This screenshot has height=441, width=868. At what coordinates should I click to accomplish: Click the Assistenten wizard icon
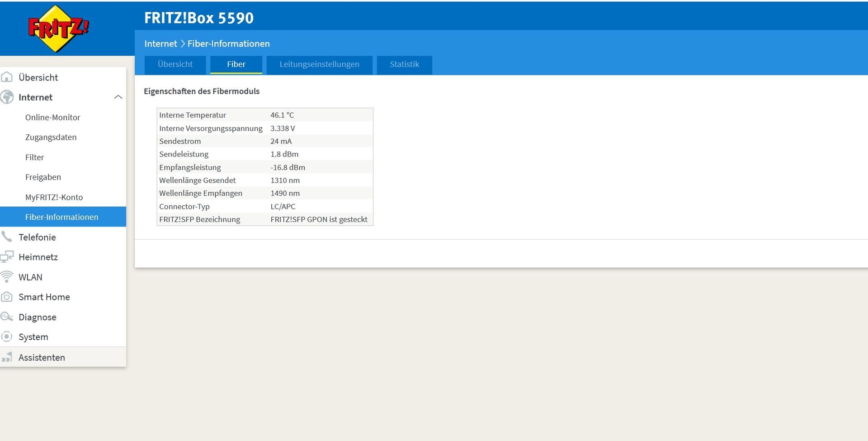(7, 357)
